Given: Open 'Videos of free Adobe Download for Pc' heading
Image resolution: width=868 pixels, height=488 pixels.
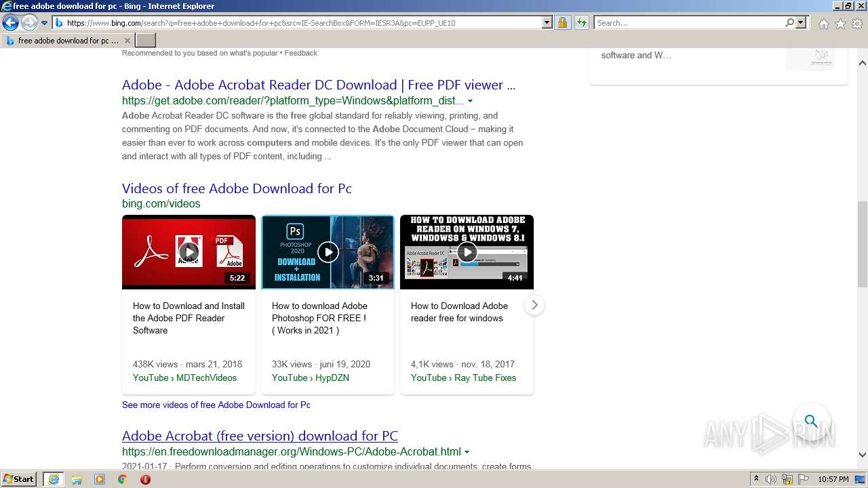Looking at the screenshot, I should (237, 188).
